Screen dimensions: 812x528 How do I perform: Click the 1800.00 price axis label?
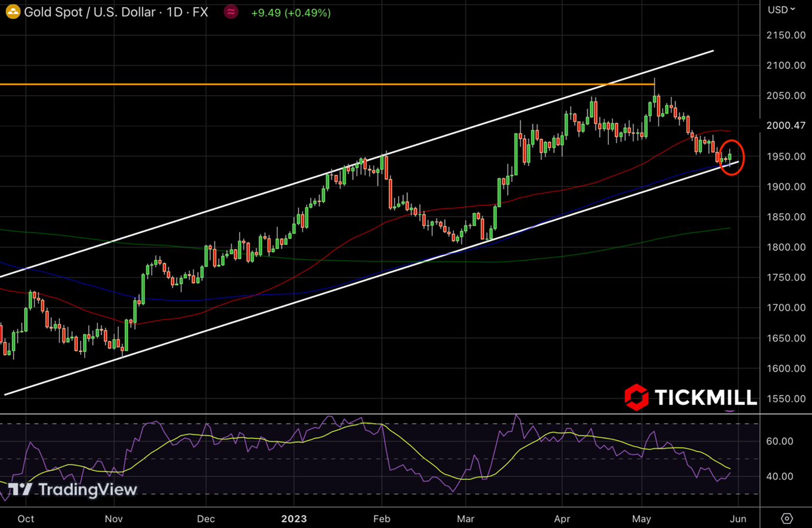(786, 247)
